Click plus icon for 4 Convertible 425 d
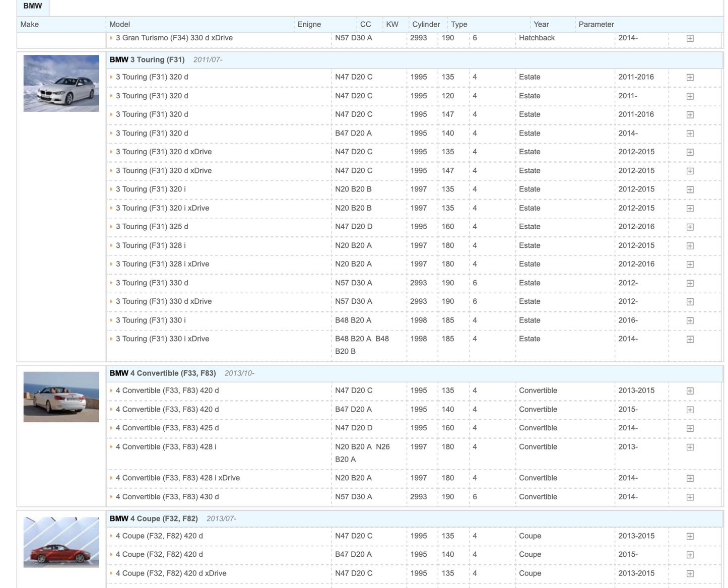Screen dimensions: 728x588 pos(690,428)
